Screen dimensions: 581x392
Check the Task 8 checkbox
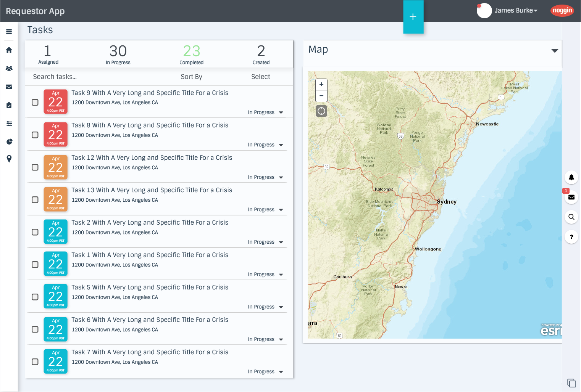pos(35,135)
